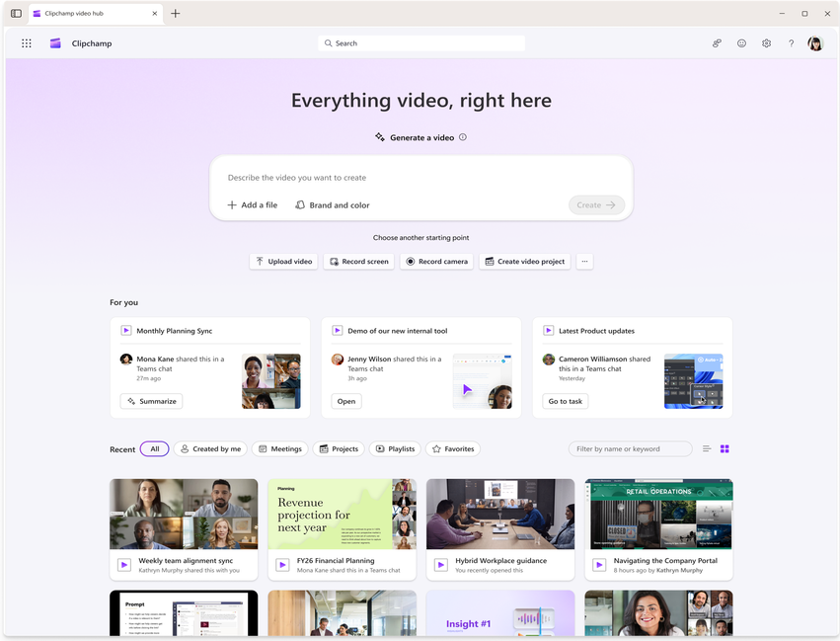Viewport: 840px width, 641px height.
Task: Click the Clipchamp logo icon
Action: pyautogui.click(x=55, y=43)
